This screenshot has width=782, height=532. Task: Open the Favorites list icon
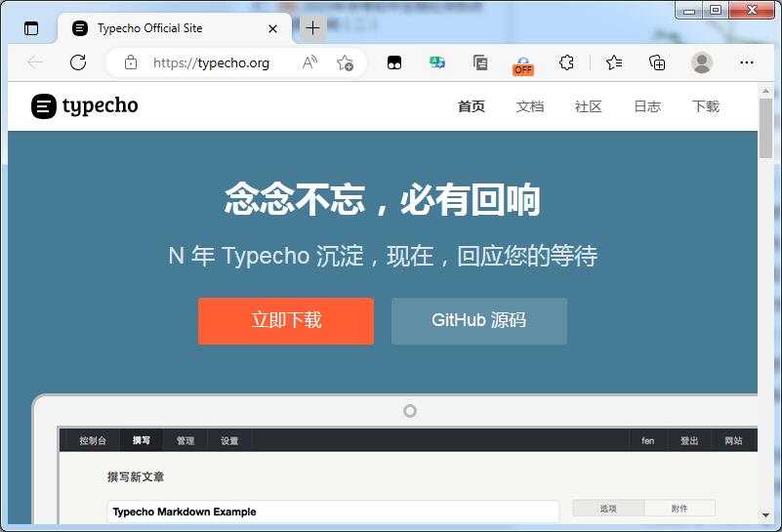(x=614, y=62)
